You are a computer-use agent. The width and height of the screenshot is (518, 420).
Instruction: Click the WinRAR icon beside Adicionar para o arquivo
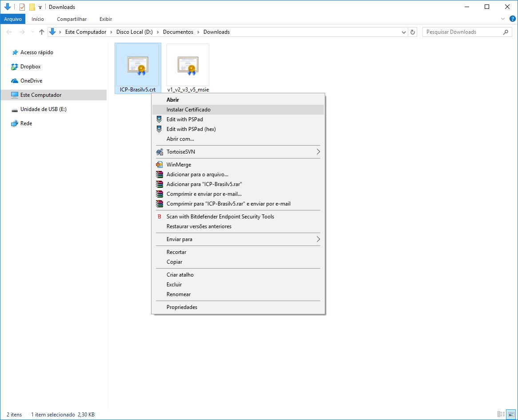tap(159, 174)
